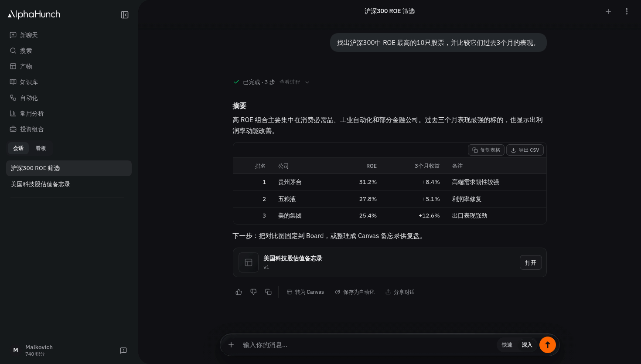Click the 美的集团 table cell
Viewport: 641px width, 364px height.
point(290,216)
